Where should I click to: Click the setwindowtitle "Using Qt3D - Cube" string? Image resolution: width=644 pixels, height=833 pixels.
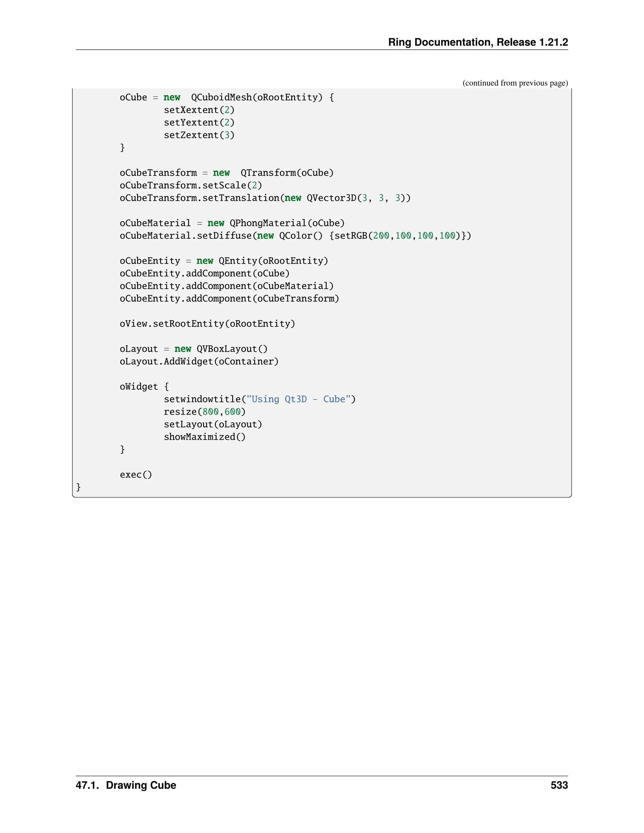coord(298,399)
